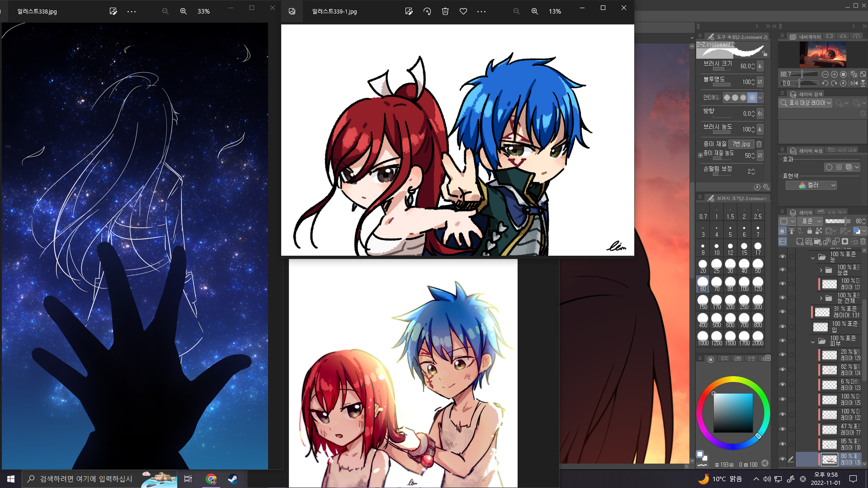The width and height of the screenshot is (868, 488).
Task: Adjust the layer opacity slider
Action: [838, 221]
